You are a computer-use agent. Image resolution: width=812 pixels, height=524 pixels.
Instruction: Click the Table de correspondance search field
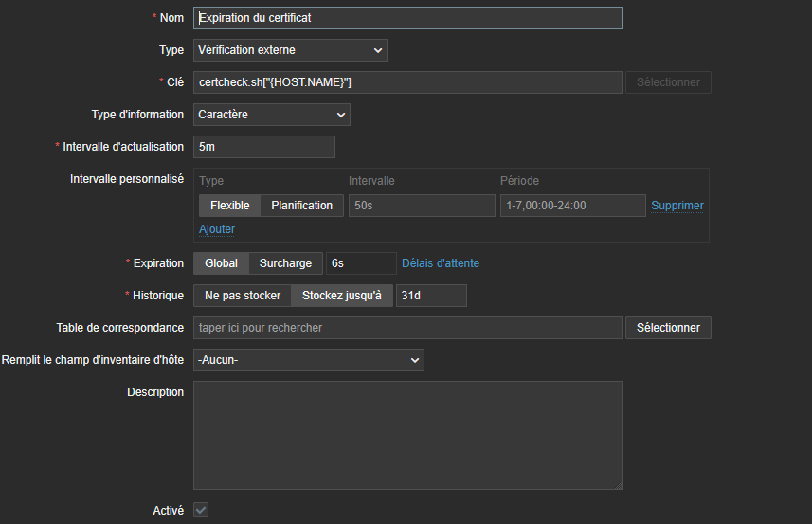click(407, 328)
